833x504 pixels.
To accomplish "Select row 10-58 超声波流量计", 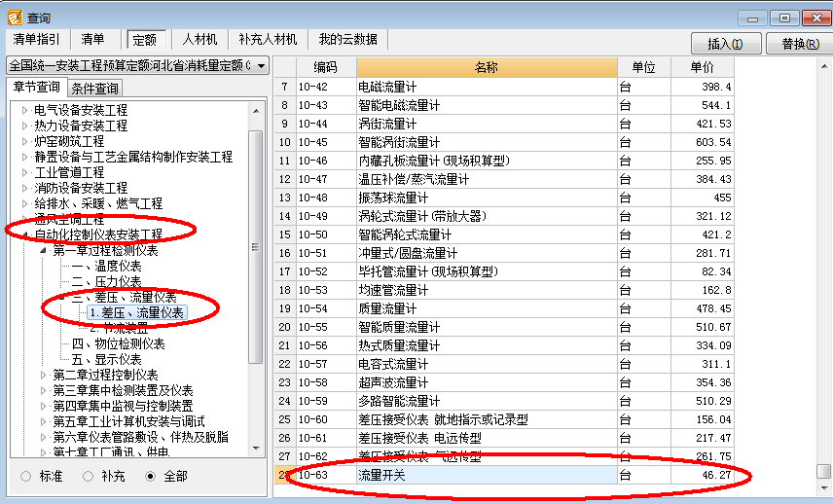I will coord(504,382).
